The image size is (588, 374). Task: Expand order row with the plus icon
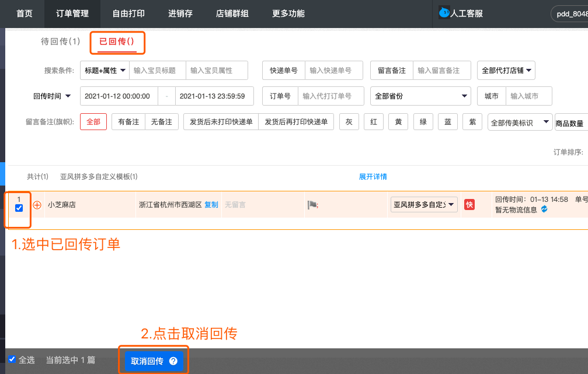click(x=37, y=205)
